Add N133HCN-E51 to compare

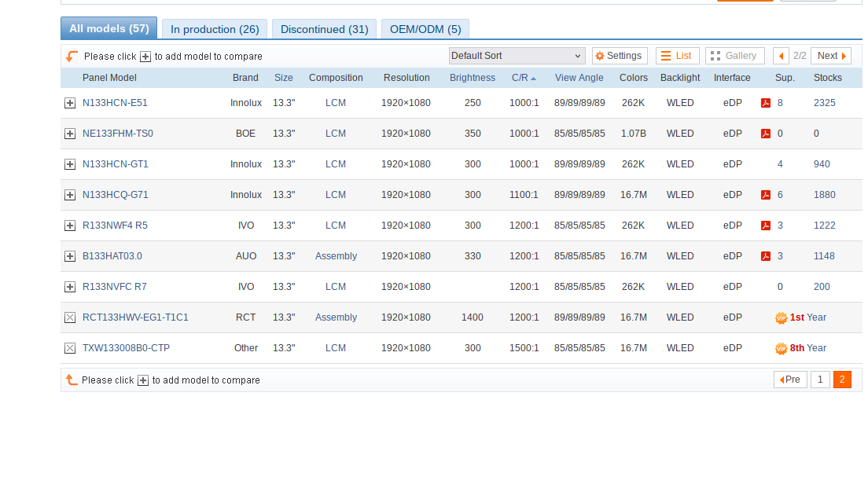point(70,103)
